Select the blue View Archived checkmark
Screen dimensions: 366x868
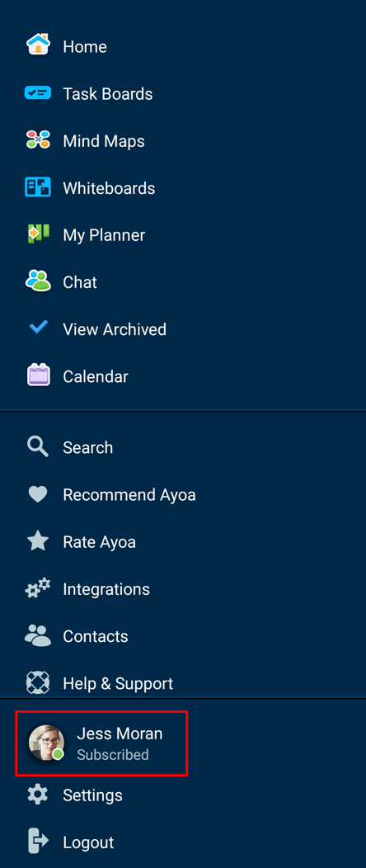[38, 328]
